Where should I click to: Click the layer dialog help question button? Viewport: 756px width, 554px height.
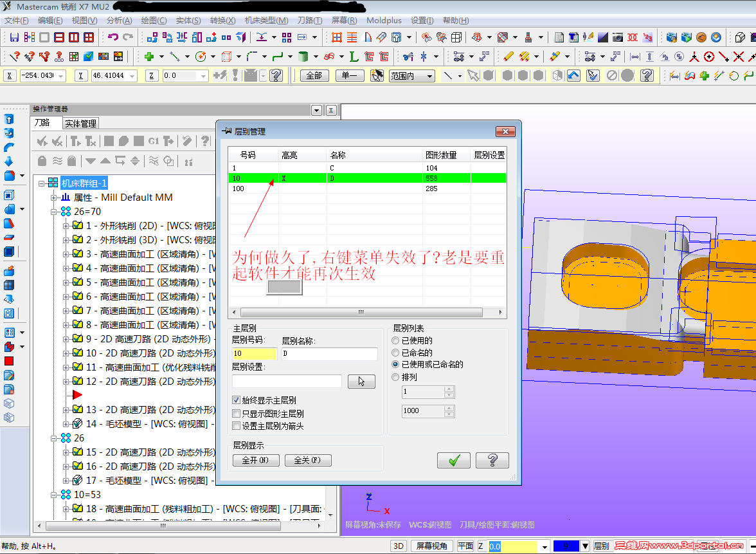(x=492, y=461)
